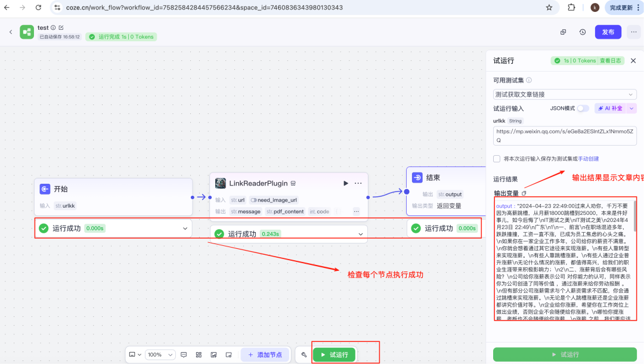This screenshot has width=644, height=364.
Task: Click the start node icon
Action: click(45, 189)
